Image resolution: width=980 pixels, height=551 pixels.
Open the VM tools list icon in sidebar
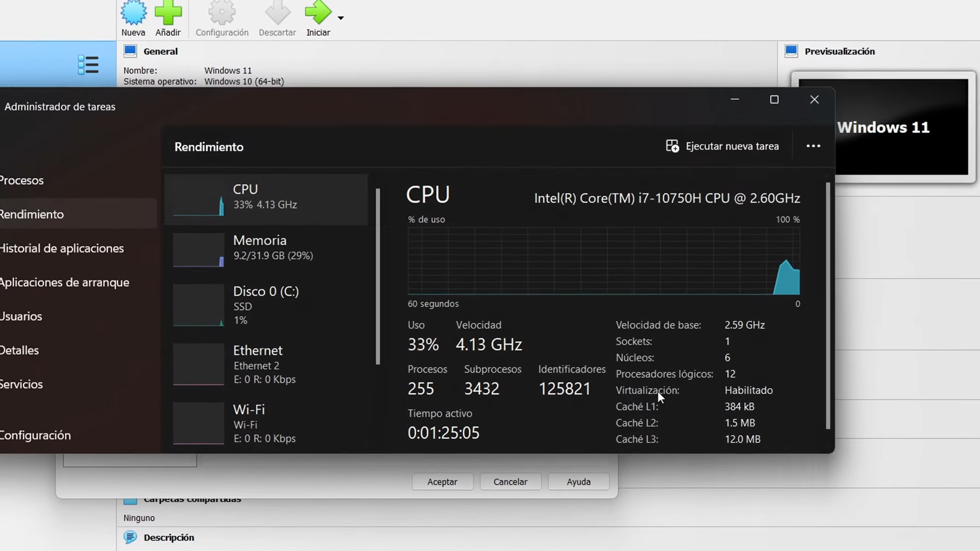[87, 64]
